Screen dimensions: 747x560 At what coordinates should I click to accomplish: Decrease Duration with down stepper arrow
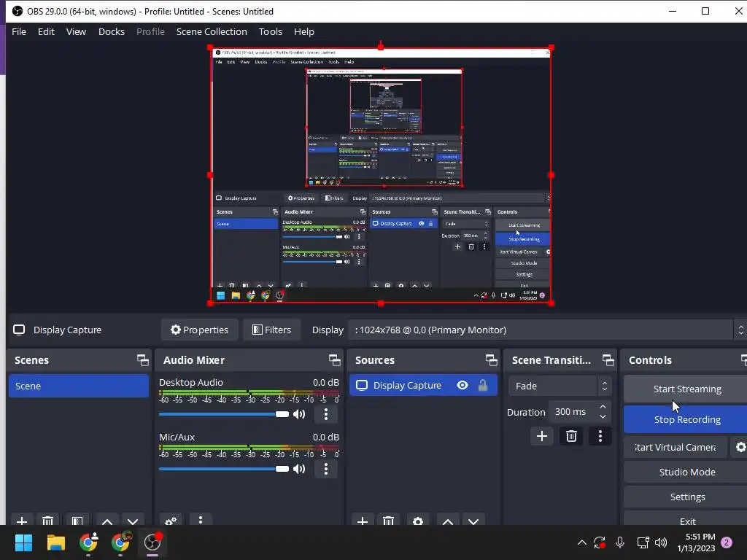tap(603, 417)
